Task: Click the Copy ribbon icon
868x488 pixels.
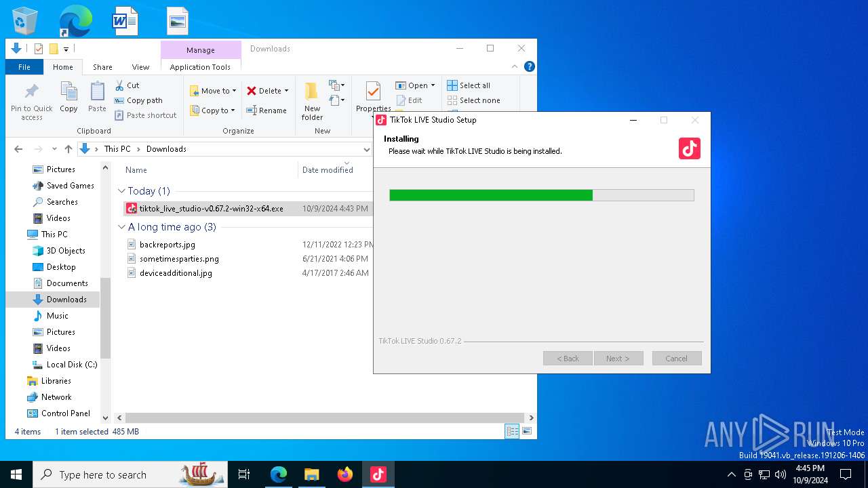Action: (68, 97)
